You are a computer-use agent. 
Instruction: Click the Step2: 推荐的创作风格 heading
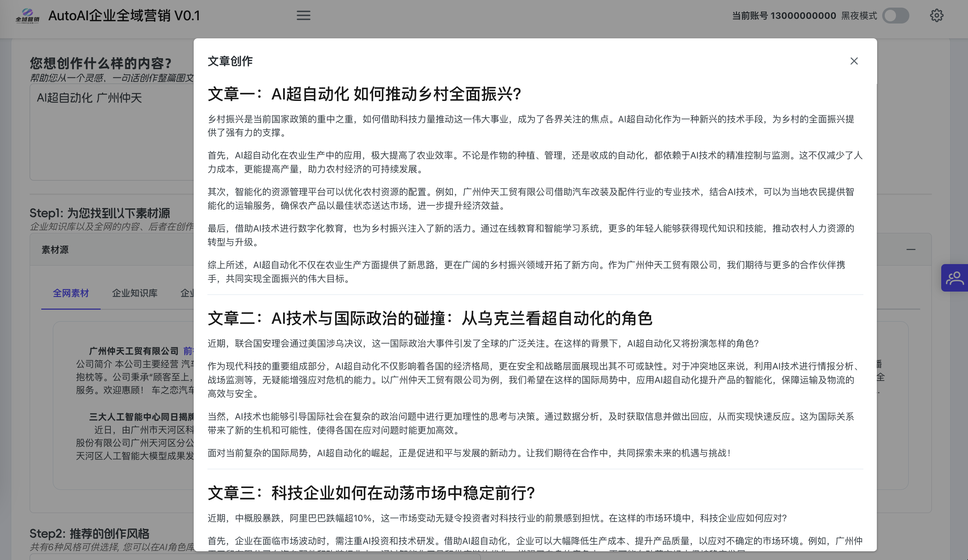(x=89, y=534)
